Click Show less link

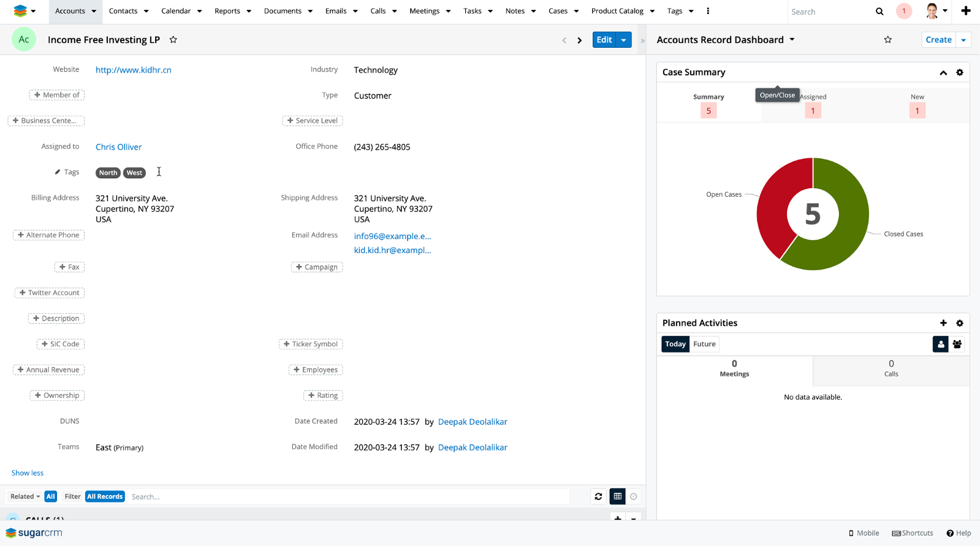coord(28,473)
